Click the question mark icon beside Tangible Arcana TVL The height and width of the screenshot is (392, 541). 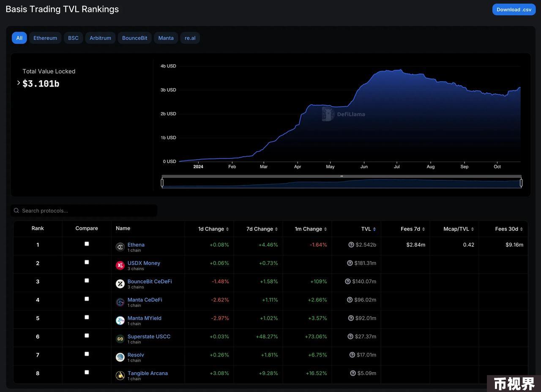click(x=353, y=373)
